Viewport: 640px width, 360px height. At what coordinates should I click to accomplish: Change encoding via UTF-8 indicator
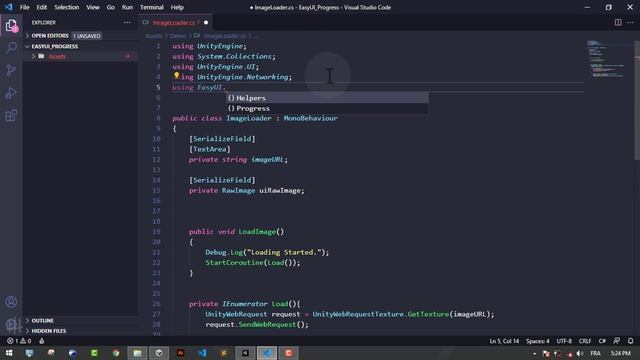click(x=564, y=341)
